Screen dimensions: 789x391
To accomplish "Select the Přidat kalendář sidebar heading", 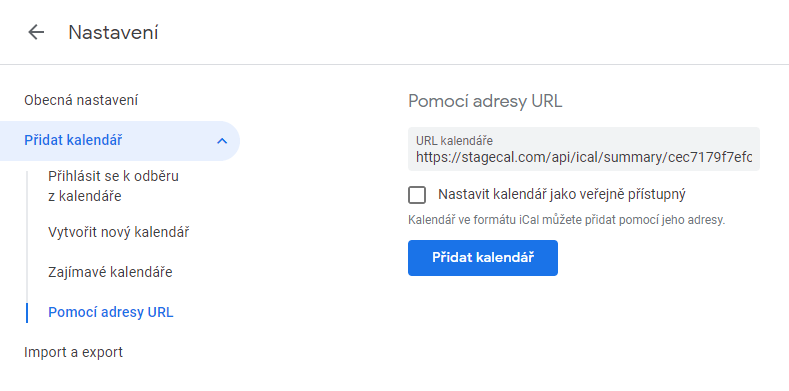I will pos(73,140).
